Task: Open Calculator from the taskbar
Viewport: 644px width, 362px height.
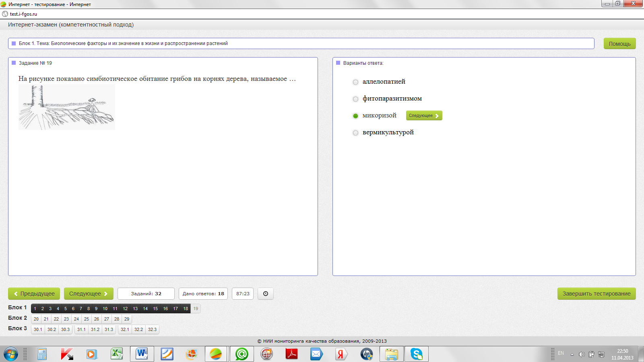Action: pos(42,354)
